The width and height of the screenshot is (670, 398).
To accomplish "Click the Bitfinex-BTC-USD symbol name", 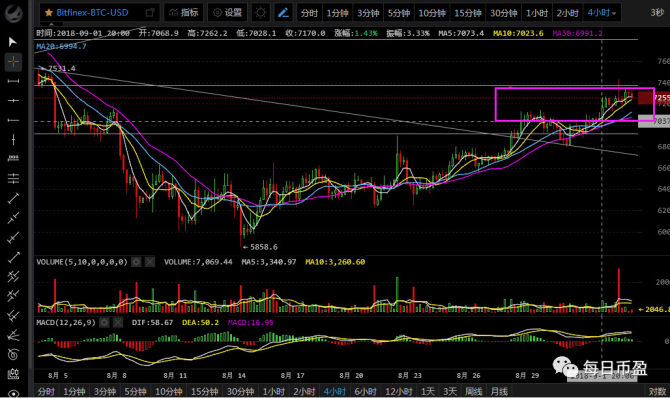I will coord(92,13).
